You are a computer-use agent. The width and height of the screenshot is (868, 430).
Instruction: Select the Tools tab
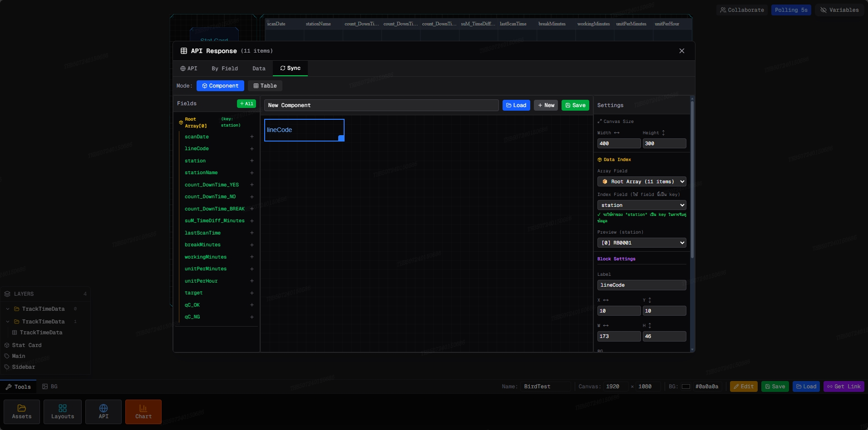click(x=18, y=387)
